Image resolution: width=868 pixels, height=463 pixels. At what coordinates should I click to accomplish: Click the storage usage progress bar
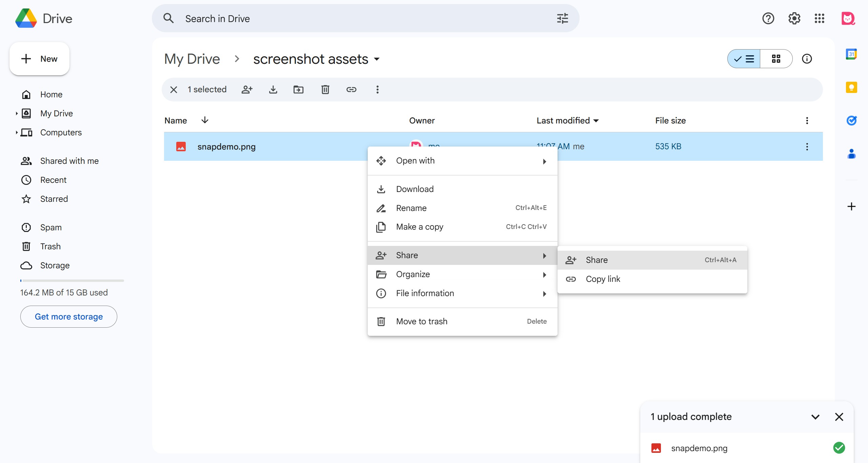[72, 281]
